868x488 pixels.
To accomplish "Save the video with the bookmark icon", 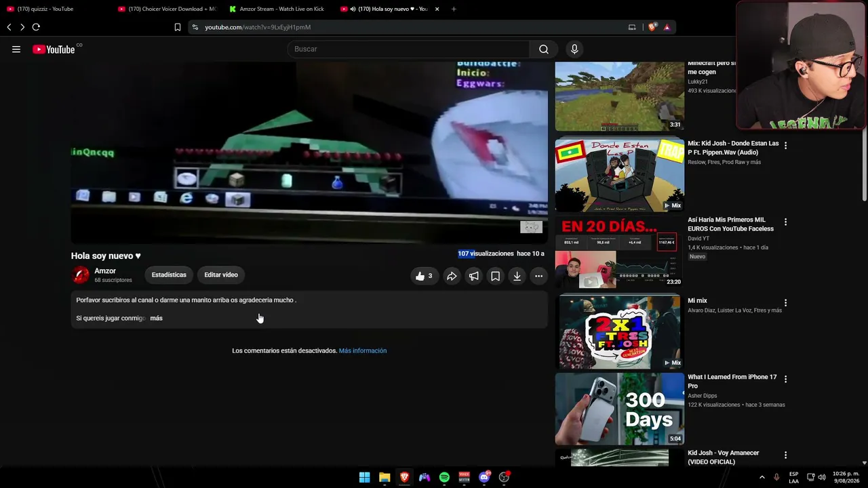I will [495, 276].
